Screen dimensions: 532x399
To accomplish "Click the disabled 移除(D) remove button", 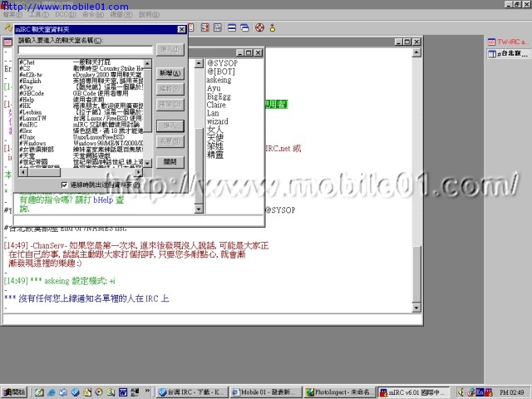I will 170,105.
